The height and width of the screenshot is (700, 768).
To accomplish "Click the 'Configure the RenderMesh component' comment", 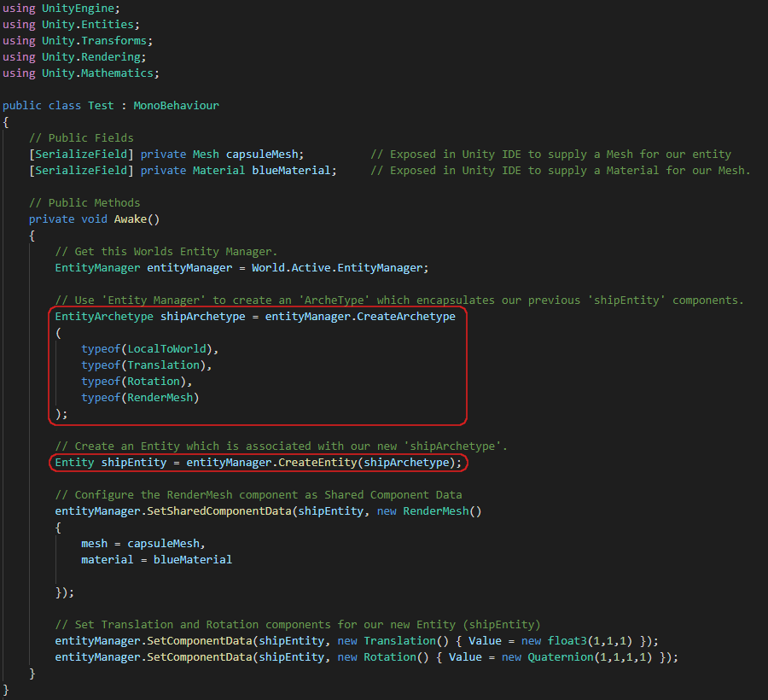I will coord(259,494).
